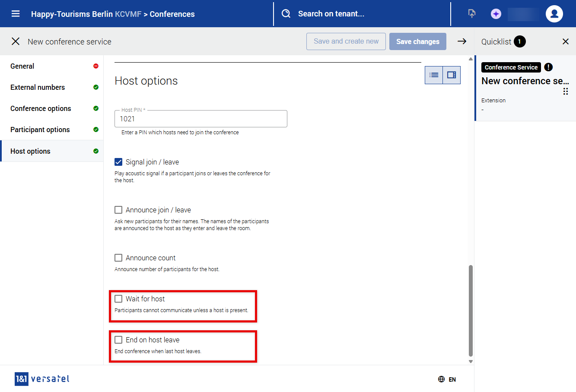
Task: Click the Host PIN input field
Action: point(201,119)
